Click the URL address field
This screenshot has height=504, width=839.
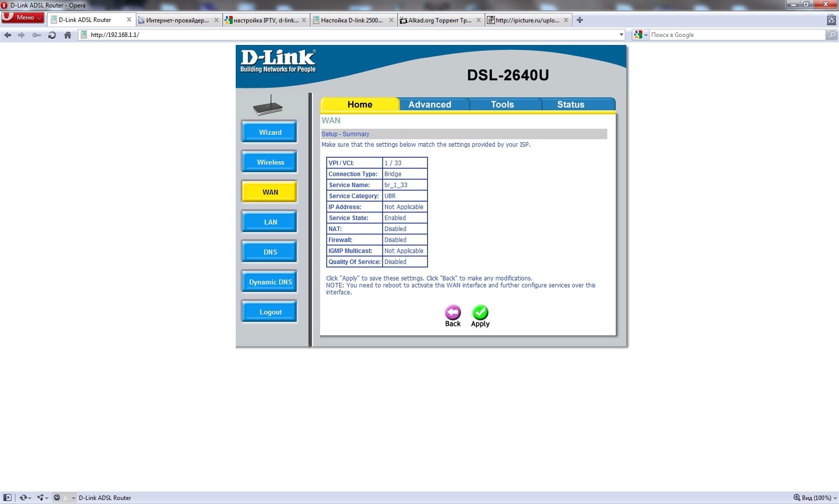coord(350,35)
